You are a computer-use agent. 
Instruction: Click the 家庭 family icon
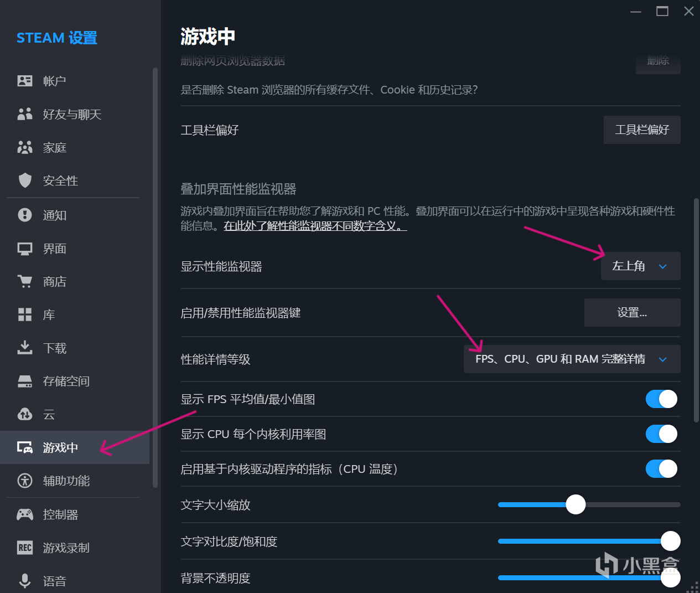click(25, 147)
